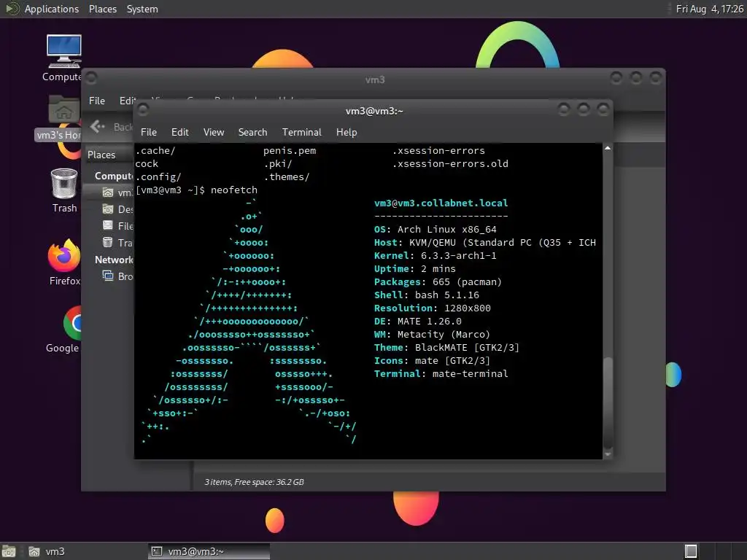
Task: Click the WM: Metacity (Marco) line
Action: 432,335
